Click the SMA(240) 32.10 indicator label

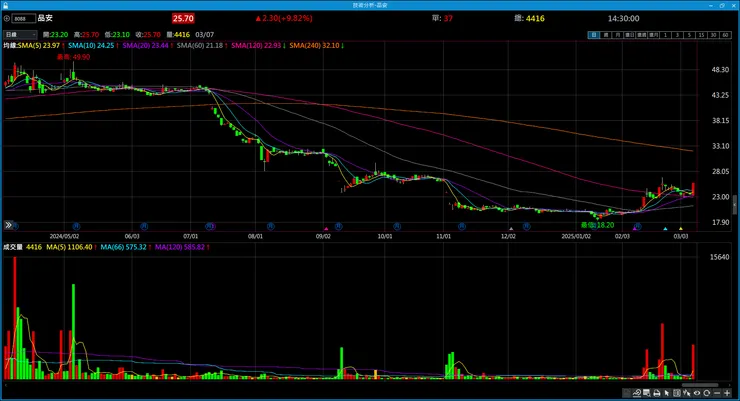pyautogui.click(x=314, y=45)
